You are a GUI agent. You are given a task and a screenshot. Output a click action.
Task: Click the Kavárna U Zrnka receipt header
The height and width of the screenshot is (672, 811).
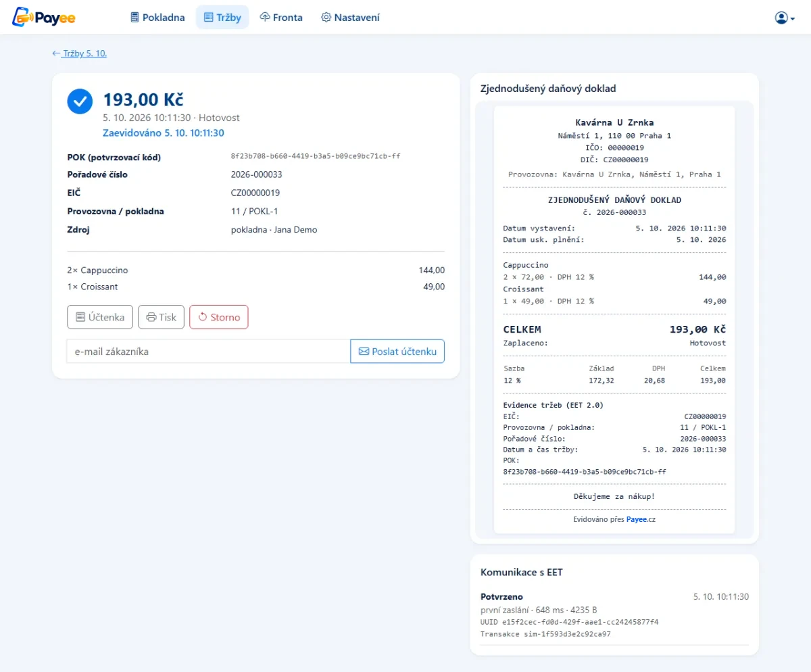coord(614,122)
